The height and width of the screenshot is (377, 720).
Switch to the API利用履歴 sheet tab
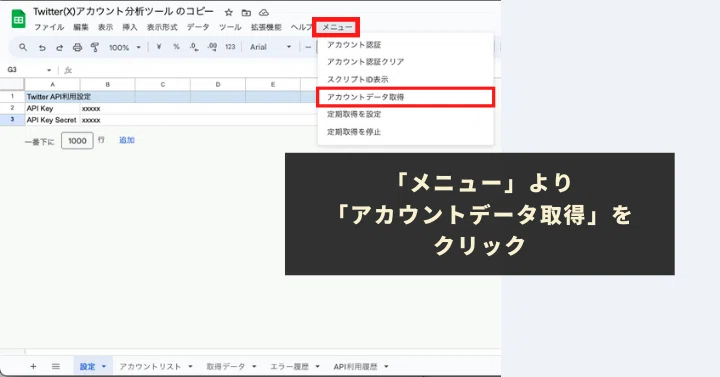(355, 366)
